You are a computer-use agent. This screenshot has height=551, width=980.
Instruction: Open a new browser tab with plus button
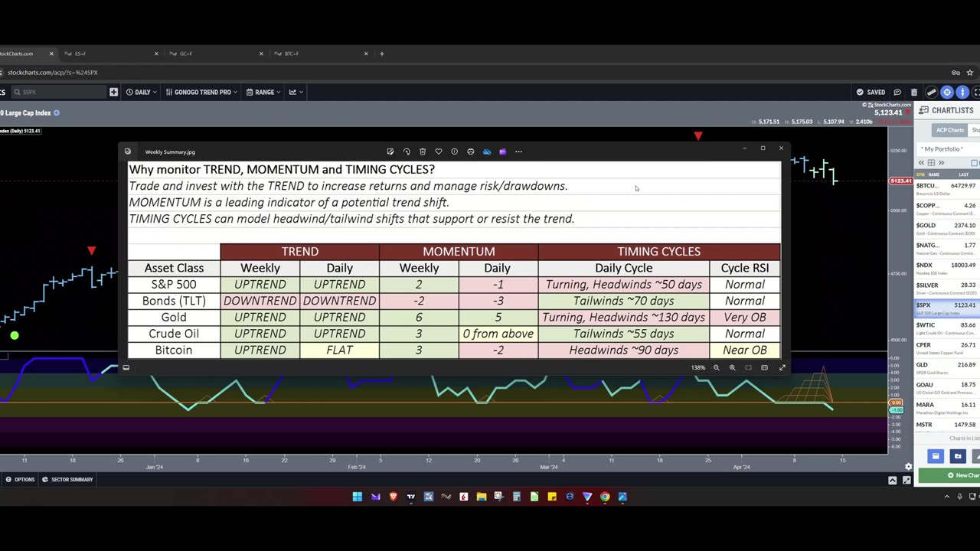click(x=382, y=54)
